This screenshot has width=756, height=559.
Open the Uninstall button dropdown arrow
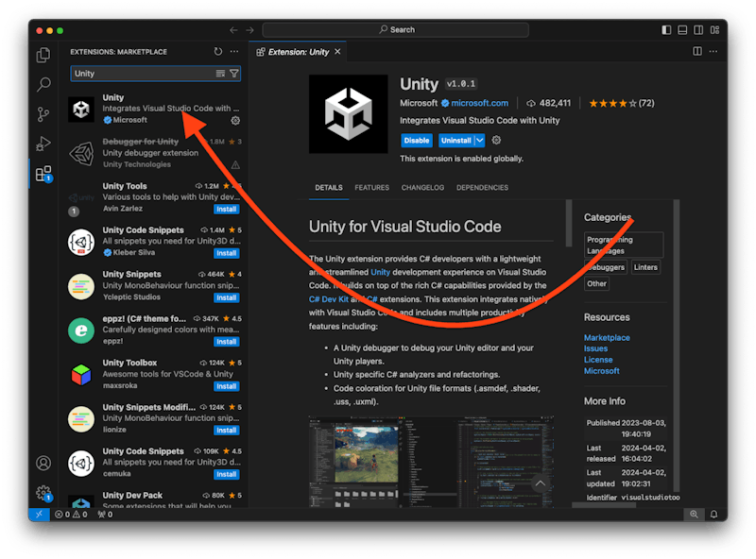pos(480,140)
